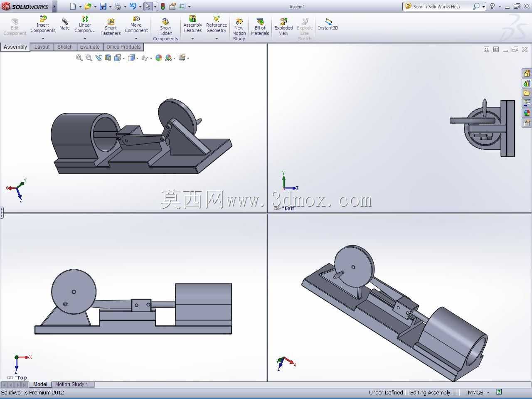
Task: Open File Explorer task pane tab
Action: tap(527, 93)
